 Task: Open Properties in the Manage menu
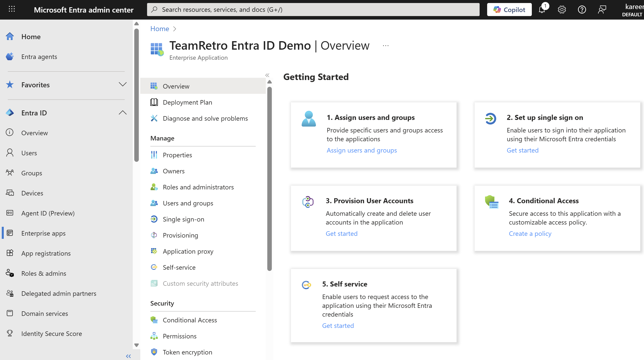pyautogui.click(x=177, y=155)
